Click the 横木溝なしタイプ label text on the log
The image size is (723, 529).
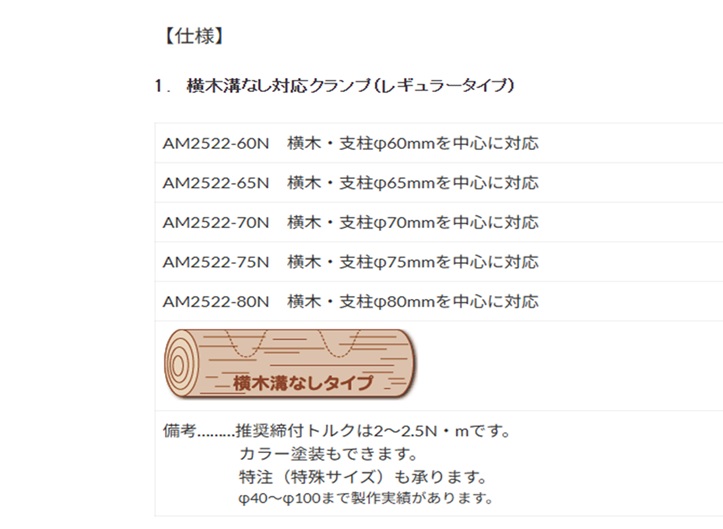[x=302, y=383]
